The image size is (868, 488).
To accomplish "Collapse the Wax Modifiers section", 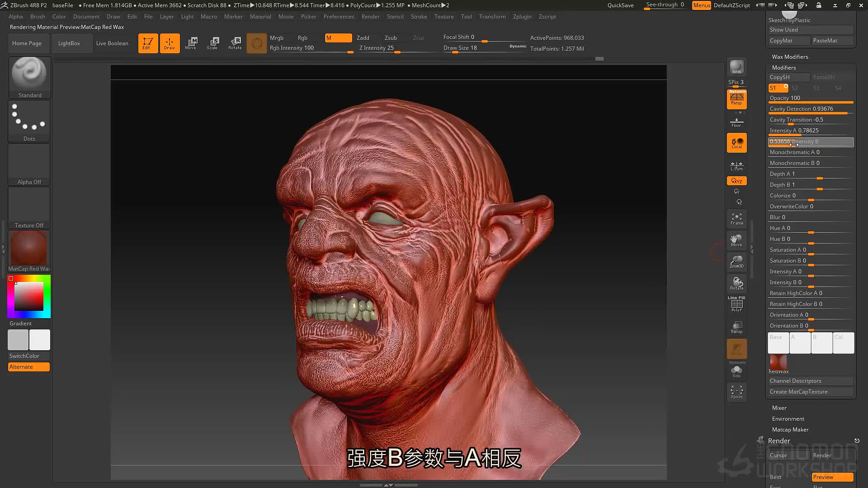I will pyautogui.click(x=790, y=57).
